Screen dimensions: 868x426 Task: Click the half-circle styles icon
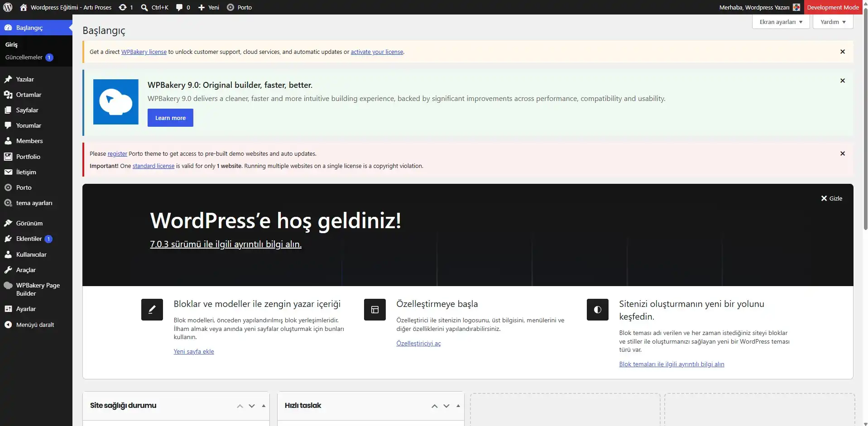pos(598,310)
